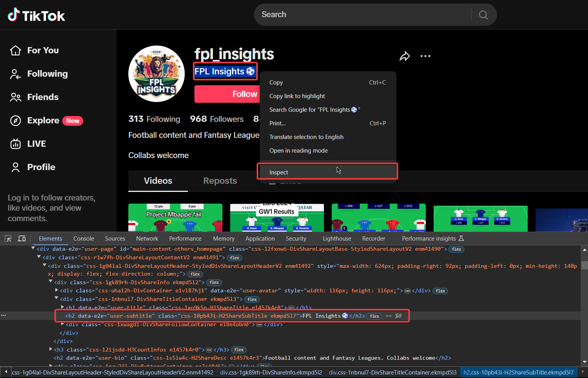This screenshot has width=588, height=378.
Task: Click the share arrow on fpl_insights profile
Action: click(404, 56)
